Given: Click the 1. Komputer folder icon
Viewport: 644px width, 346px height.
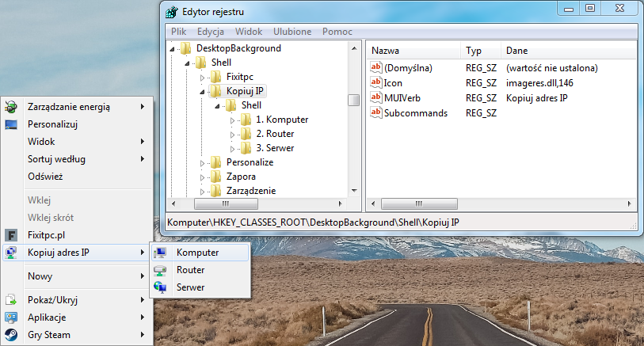Looking at the screenshot, I should point(246,120).
